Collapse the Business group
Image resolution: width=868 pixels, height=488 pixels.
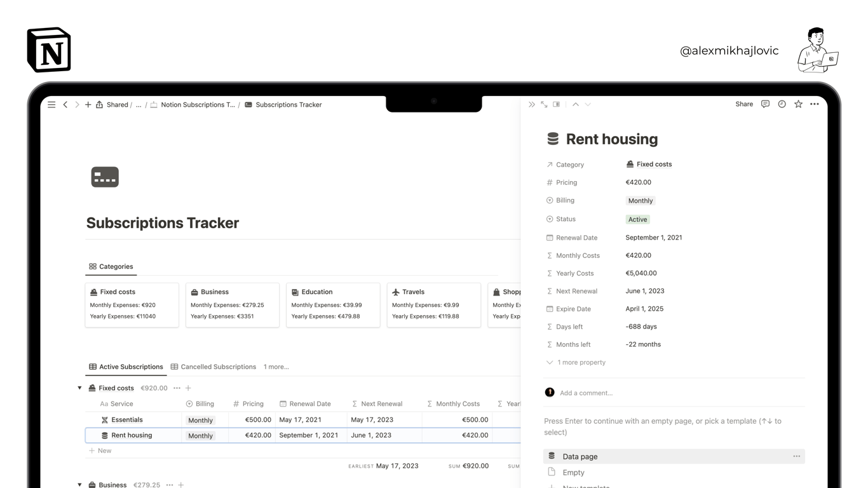(79, 485)
